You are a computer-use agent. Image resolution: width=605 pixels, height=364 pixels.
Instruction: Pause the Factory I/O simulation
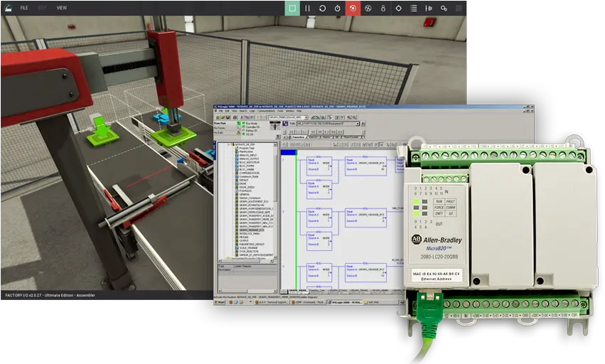307,8
